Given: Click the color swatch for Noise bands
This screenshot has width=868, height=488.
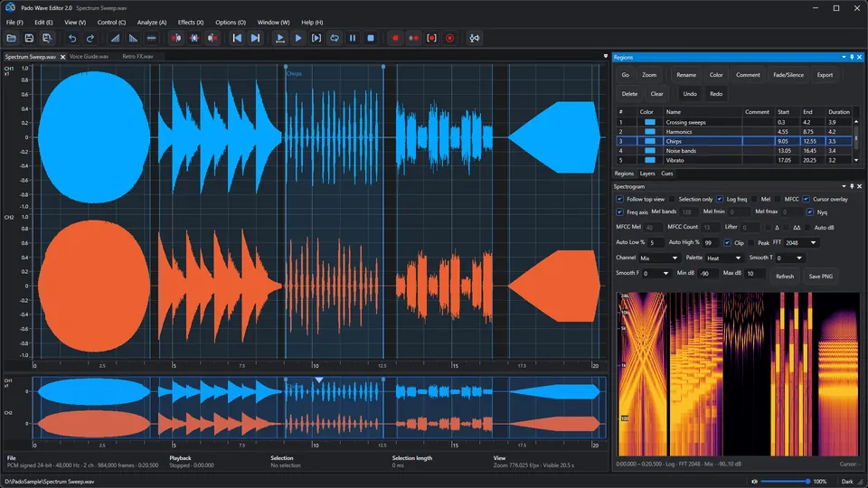Looking at the screenshot, I should point(650,151).
